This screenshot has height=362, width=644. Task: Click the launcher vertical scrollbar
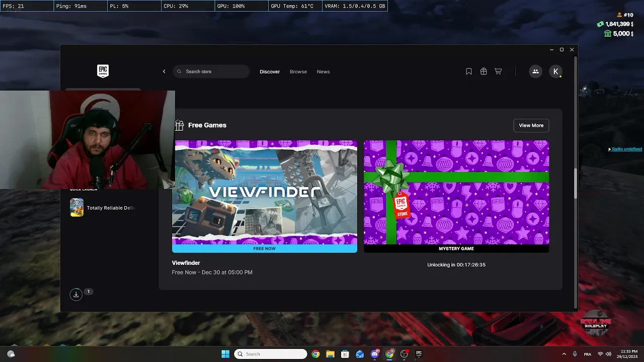point(576,184)
